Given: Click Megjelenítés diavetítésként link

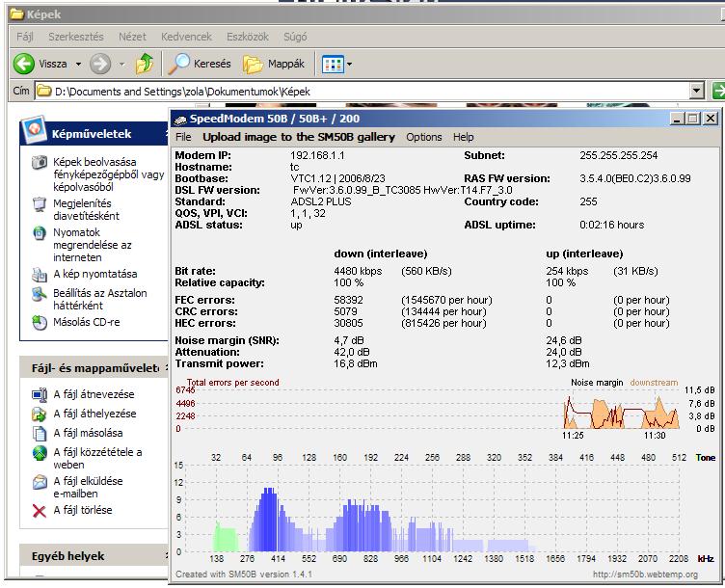Looking at the screenshot, I should click(86, 209).
